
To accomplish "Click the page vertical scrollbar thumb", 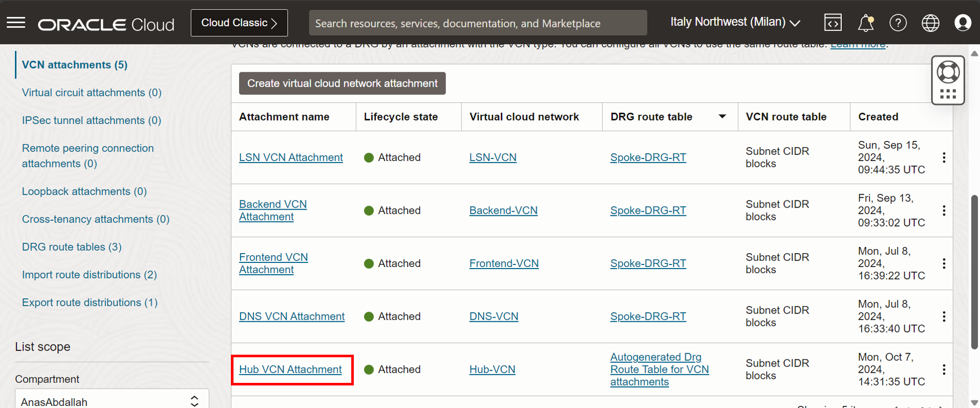I will (975, 272).
